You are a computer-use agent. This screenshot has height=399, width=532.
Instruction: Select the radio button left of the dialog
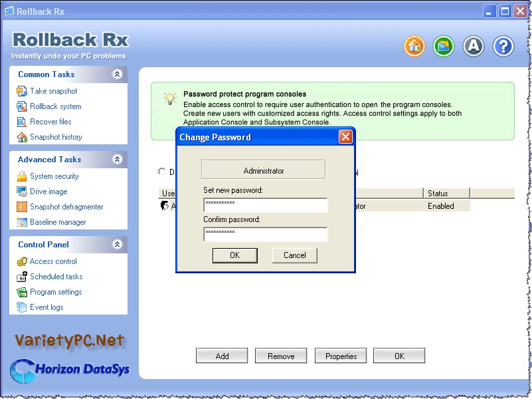pyautogui.click(x=162, y=172)
